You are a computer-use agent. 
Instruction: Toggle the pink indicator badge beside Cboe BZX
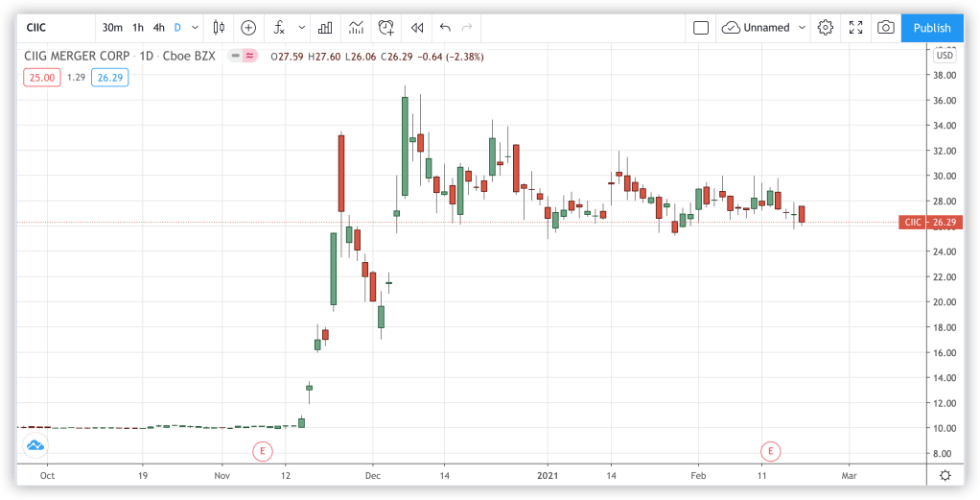point(250,57)
